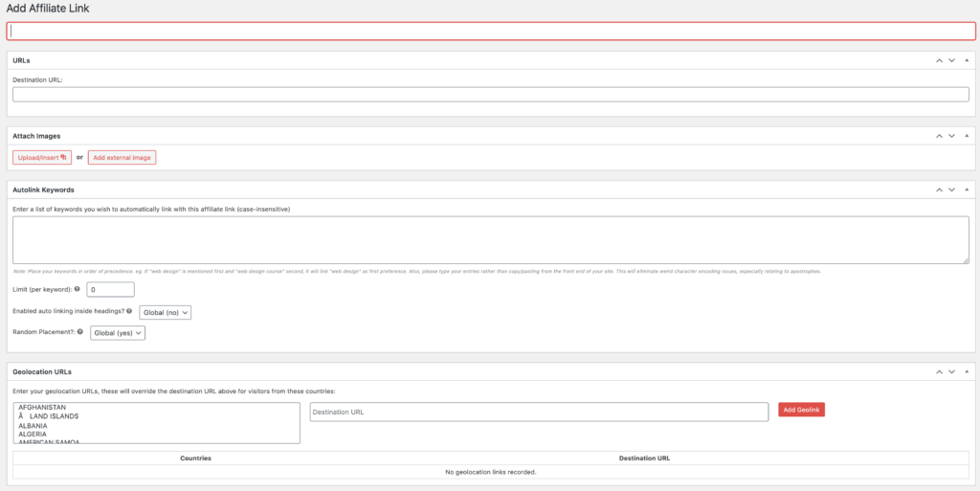Click the Upload/Insert button
The width and height of the screenshot is (980, 491).
[x=42, y=157]
